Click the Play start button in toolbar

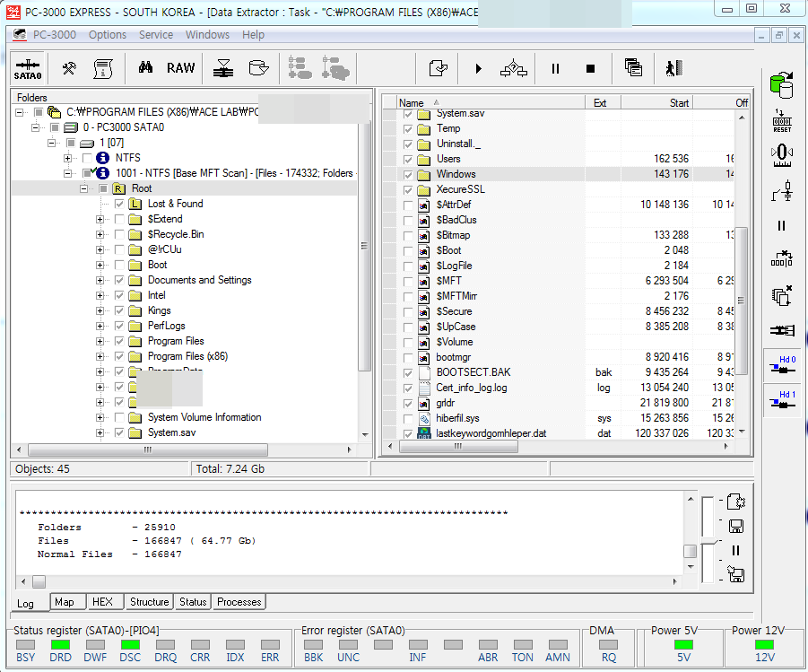(x=479, y=68)
